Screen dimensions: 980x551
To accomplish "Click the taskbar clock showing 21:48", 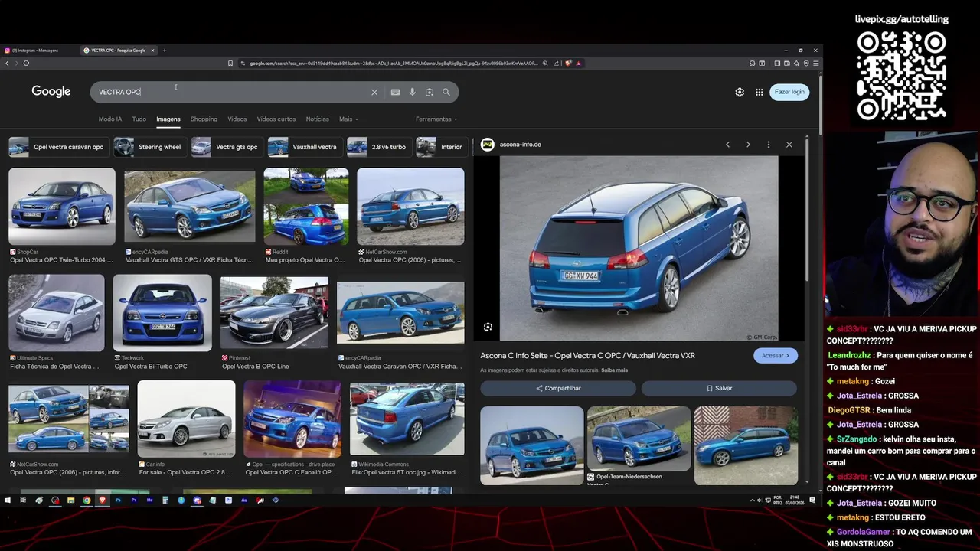I will [795, 500].
